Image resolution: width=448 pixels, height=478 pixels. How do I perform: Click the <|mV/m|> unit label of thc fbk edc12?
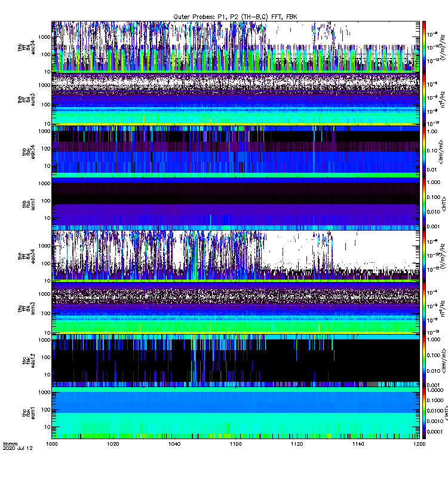coord(443,361)
